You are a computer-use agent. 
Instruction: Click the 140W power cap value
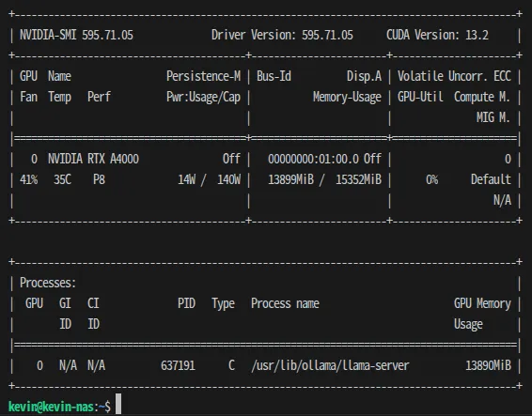(229, 179)
